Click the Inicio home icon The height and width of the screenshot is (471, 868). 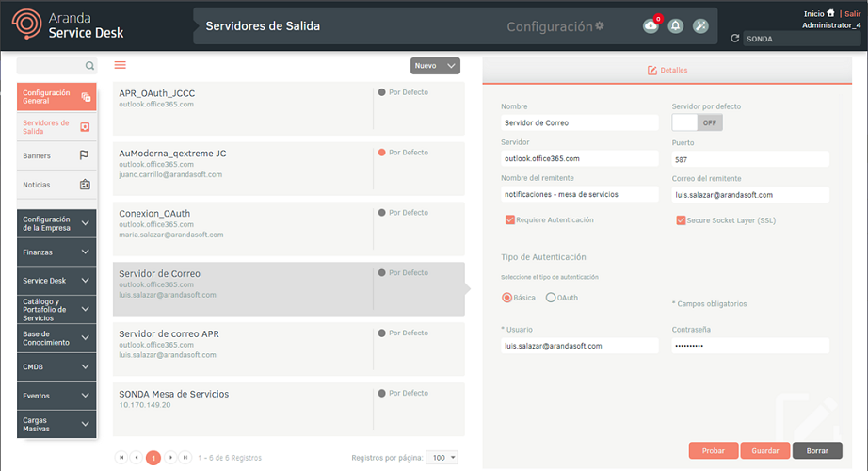tap(830, 13)
